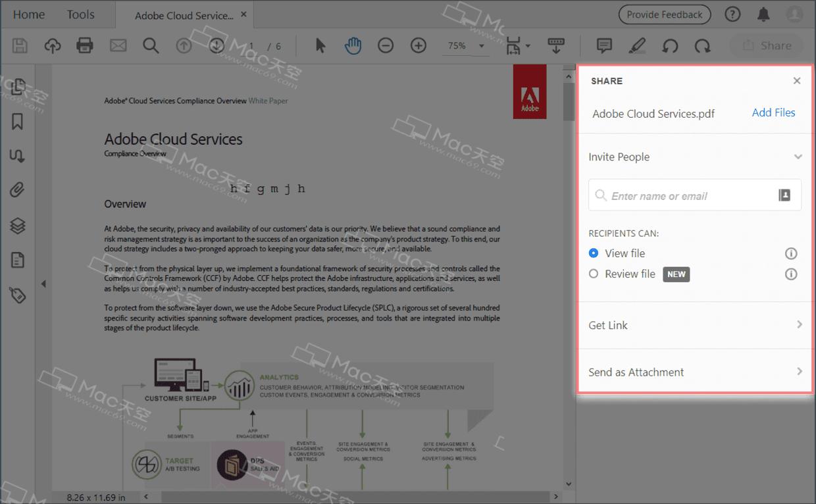Open the Comment tool

tap(603, 46)
